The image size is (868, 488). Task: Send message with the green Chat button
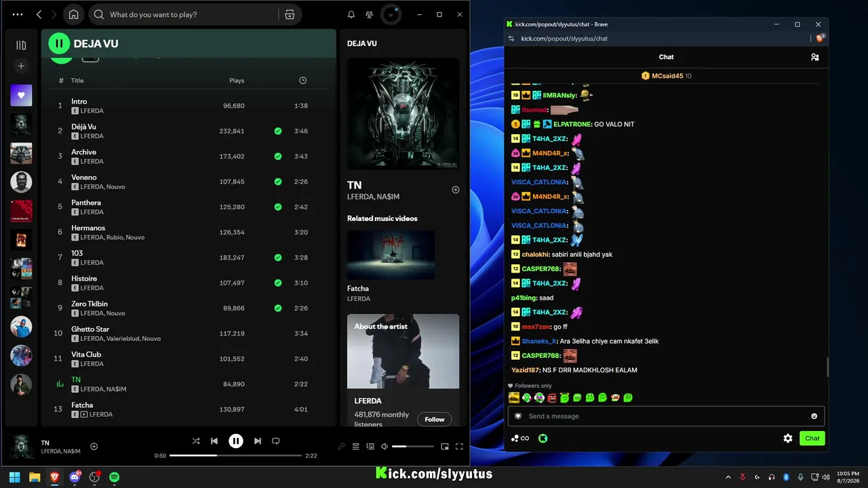(812, 439)
